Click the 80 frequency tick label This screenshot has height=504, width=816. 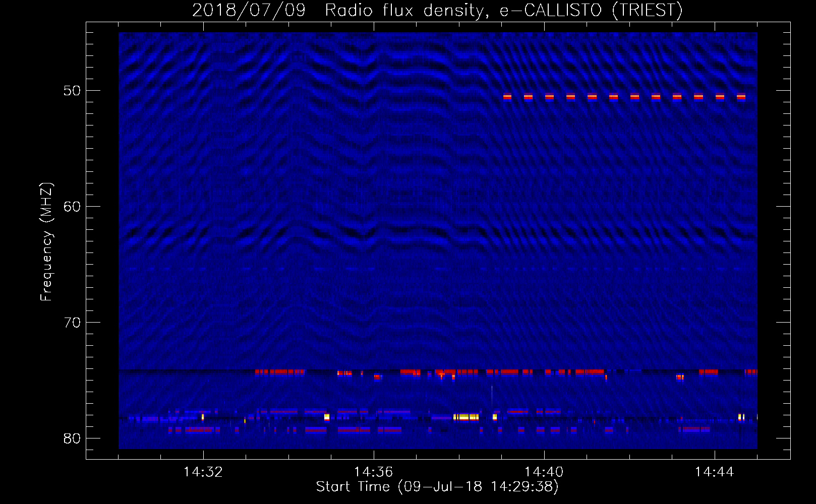pos(72,438)
